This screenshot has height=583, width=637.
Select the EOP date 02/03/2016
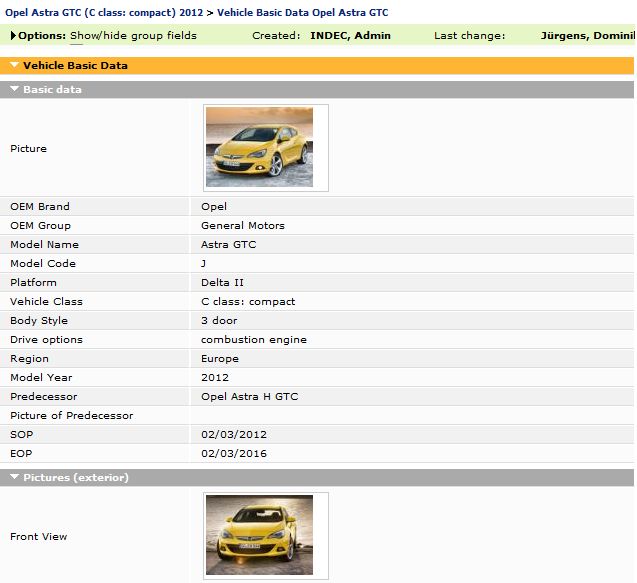[234, 454]
